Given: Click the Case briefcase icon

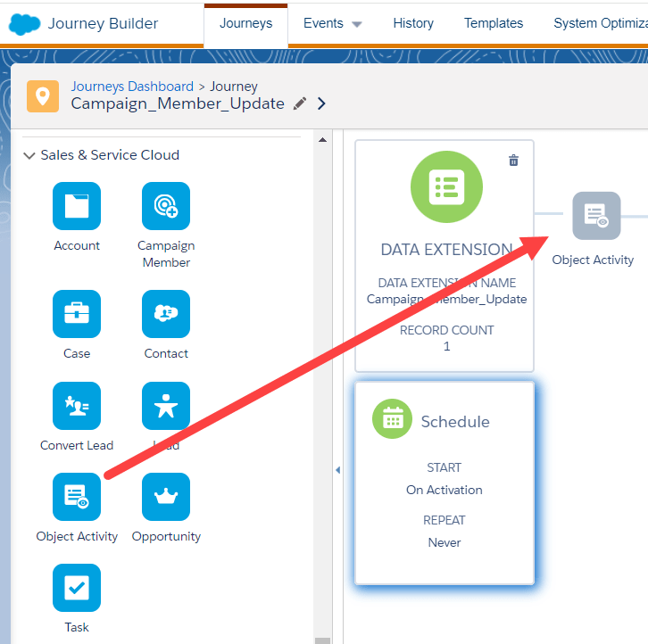Looking at the screenshot, I should 77,314.
